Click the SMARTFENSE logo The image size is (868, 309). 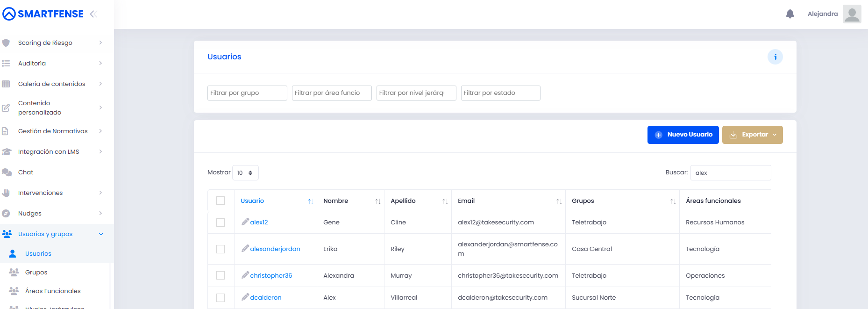(x=43, y=14)
